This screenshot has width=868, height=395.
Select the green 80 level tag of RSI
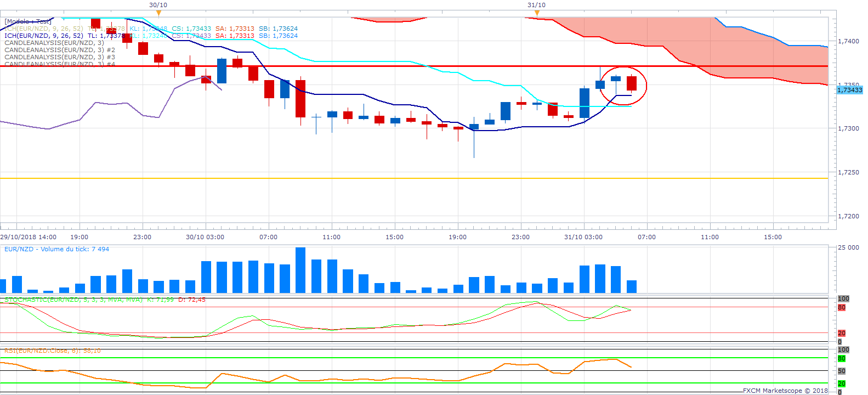[842, 359]
